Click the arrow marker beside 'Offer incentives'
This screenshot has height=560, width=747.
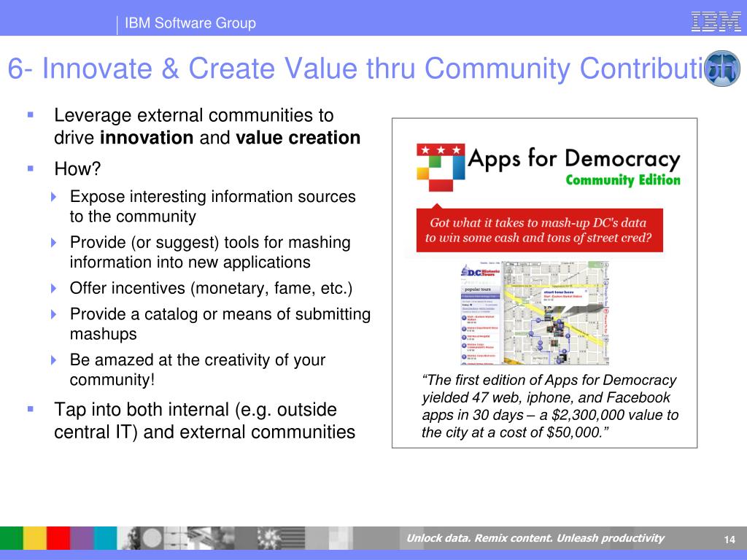tap(54, 288)
